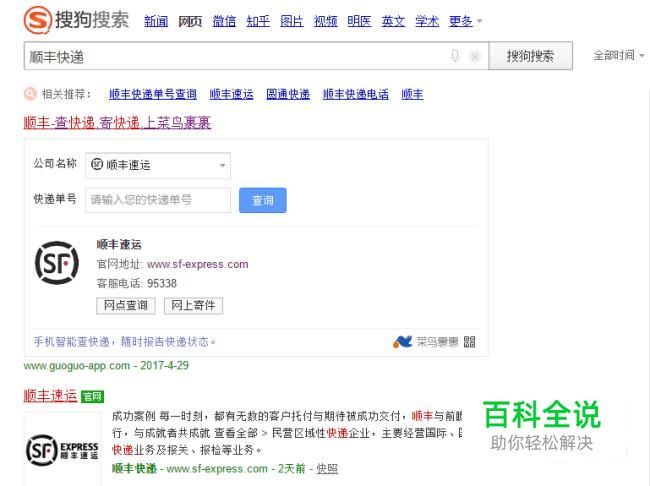Image resolution: width=650 pixels, height=486 pixels.
Task: Click the round SF logo in express card
Action: click(x=57, y=263)
